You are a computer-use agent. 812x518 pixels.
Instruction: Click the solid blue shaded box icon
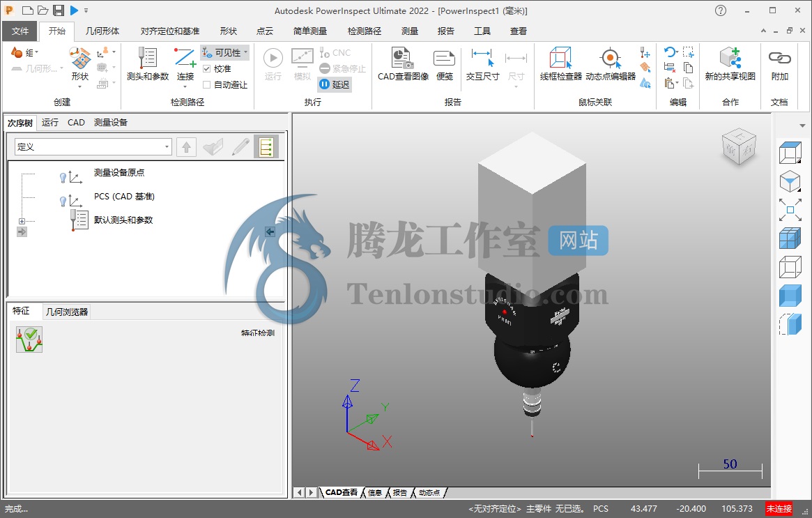click(790, 296)
